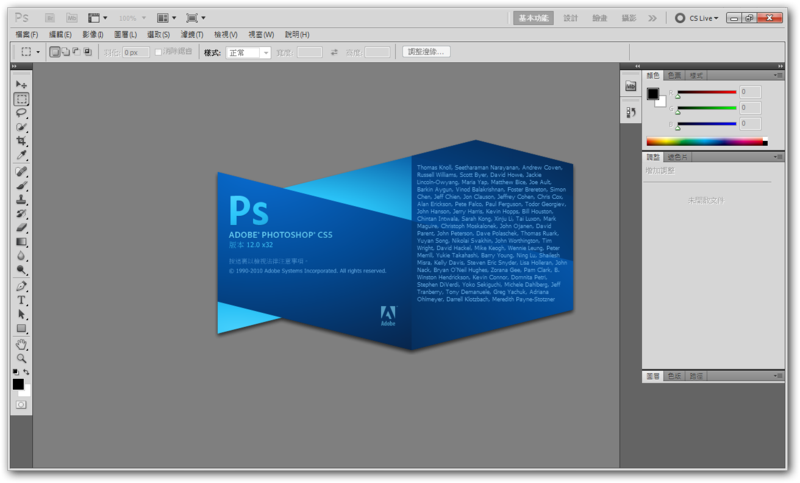Select the Pen tool
Image resolution: width=800 pixels, height=483 pixels.
tap(21, 286)
